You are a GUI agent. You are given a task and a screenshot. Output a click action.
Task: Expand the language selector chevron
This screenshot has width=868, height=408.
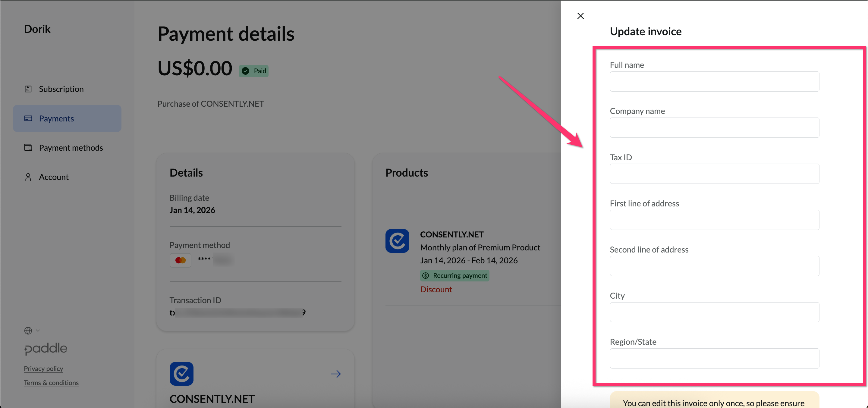click(38, 331)
